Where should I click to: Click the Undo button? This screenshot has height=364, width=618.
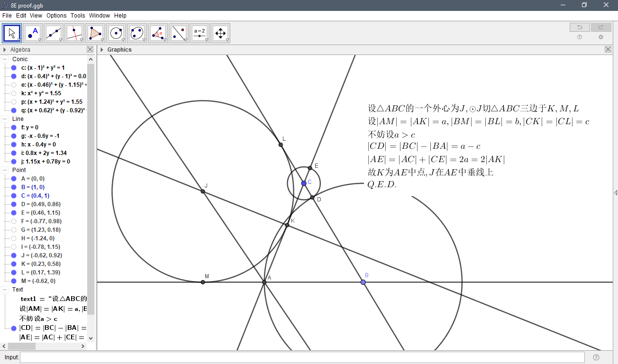pos(579,27)
